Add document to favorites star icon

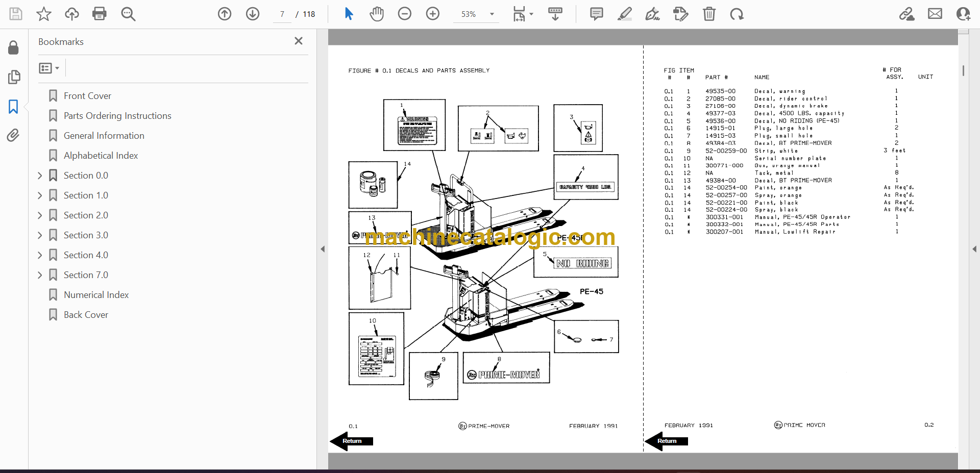(44, 14)
